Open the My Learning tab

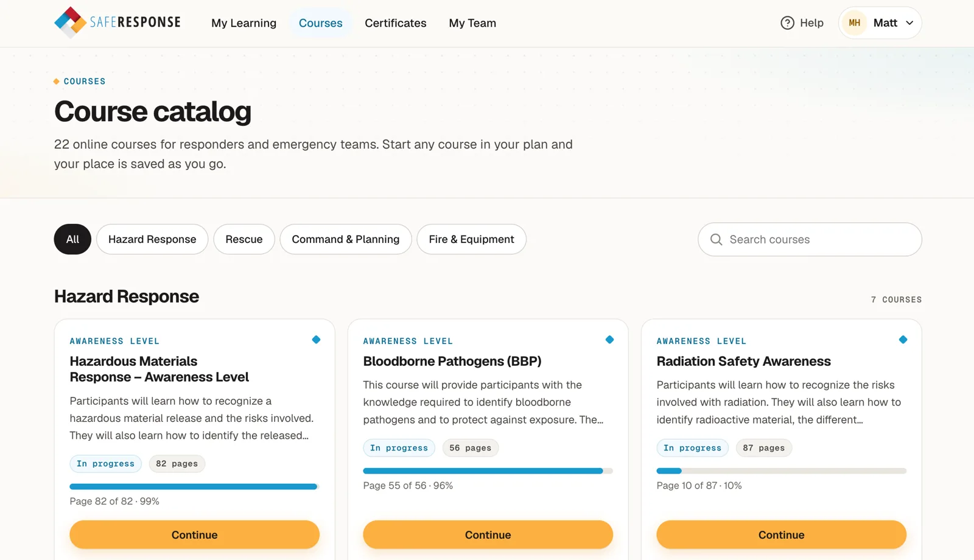coord(243,23)
